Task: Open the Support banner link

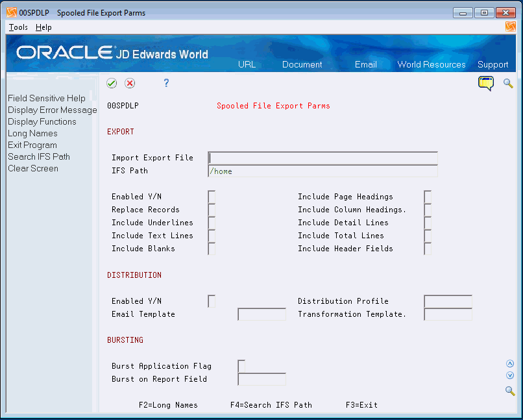Action: pyautogui.click(x=493, y=64)
